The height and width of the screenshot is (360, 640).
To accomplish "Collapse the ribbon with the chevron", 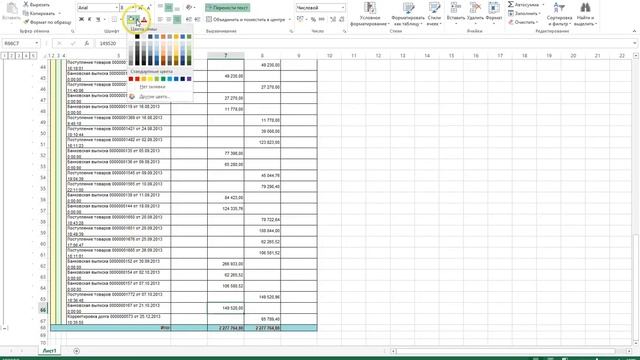I will point(634,31).
